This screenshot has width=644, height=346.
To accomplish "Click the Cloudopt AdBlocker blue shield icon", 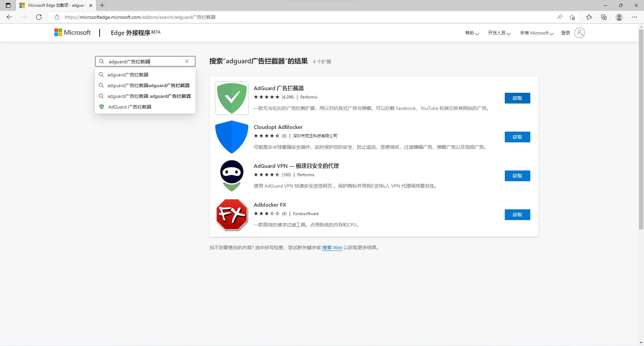I will pos(231,137).
